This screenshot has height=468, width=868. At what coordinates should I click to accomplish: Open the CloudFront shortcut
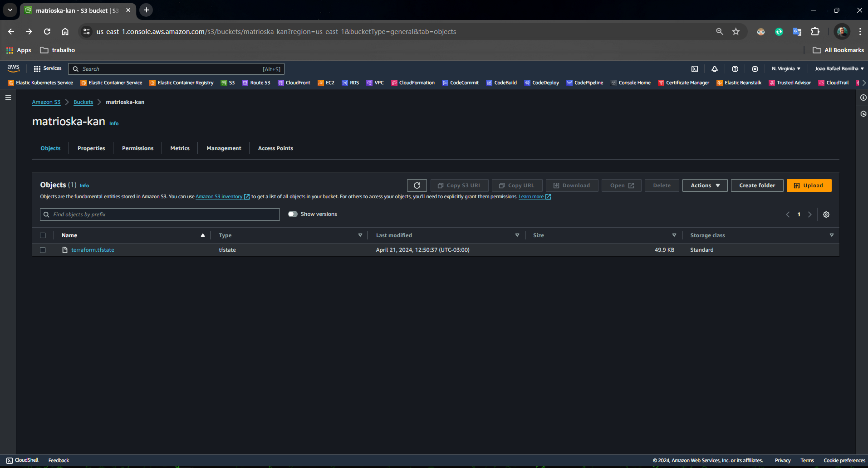[x=294, y=83]
